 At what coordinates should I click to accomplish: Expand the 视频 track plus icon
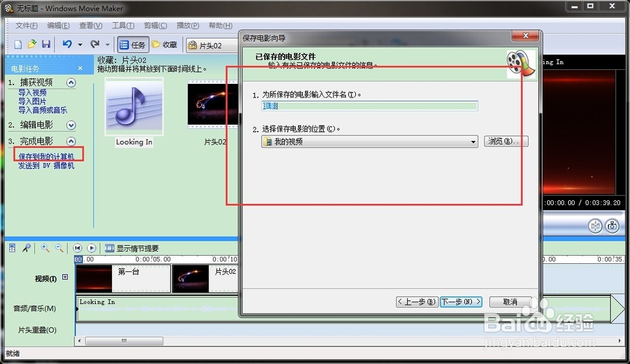65,277
